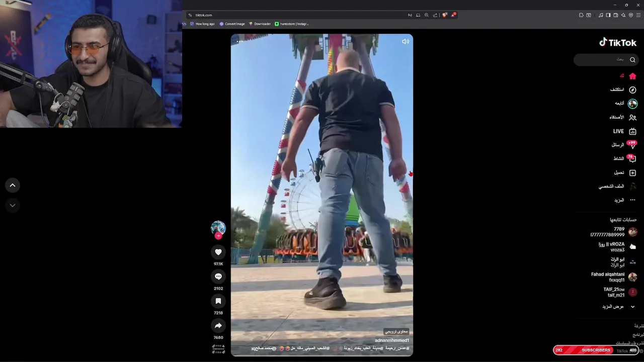Click the hashtag caption under the username
Viewport: 644px width, 362px height.
coord(330,348)
